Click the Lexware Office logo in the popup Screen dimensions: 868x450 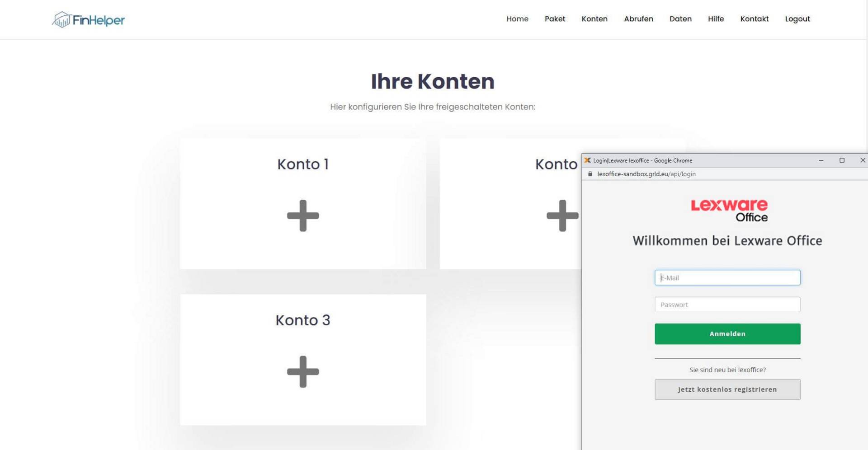click(729, 211)
